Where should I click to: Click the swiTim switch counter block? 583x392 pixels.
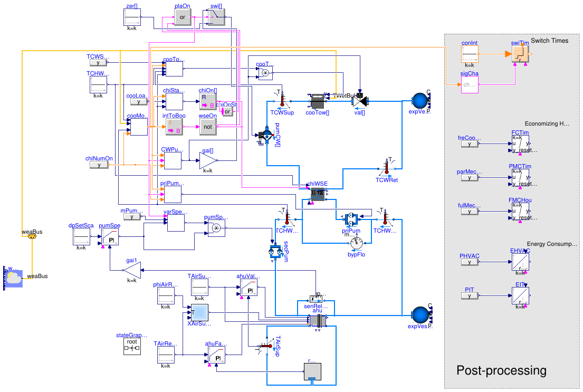point(520,54)
